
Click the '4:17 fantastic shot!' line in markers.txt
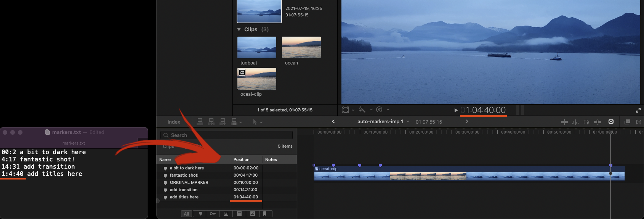pos(38,159)
